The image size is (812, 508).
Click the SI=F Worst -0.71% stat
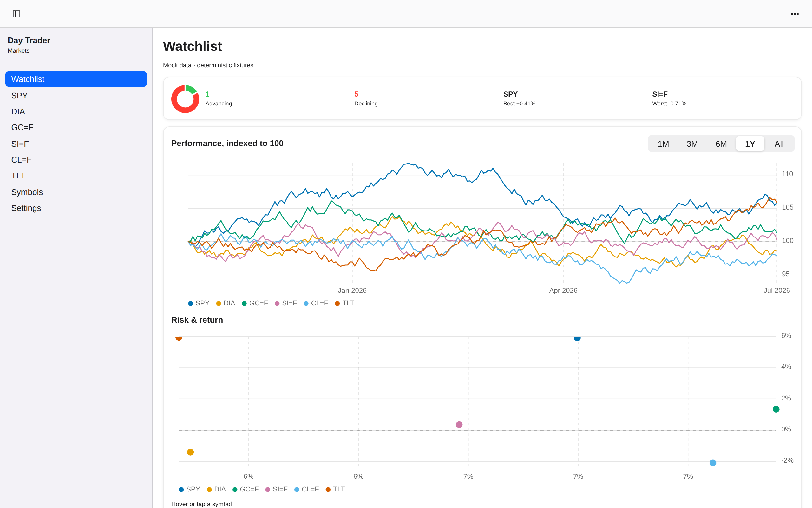669,99
